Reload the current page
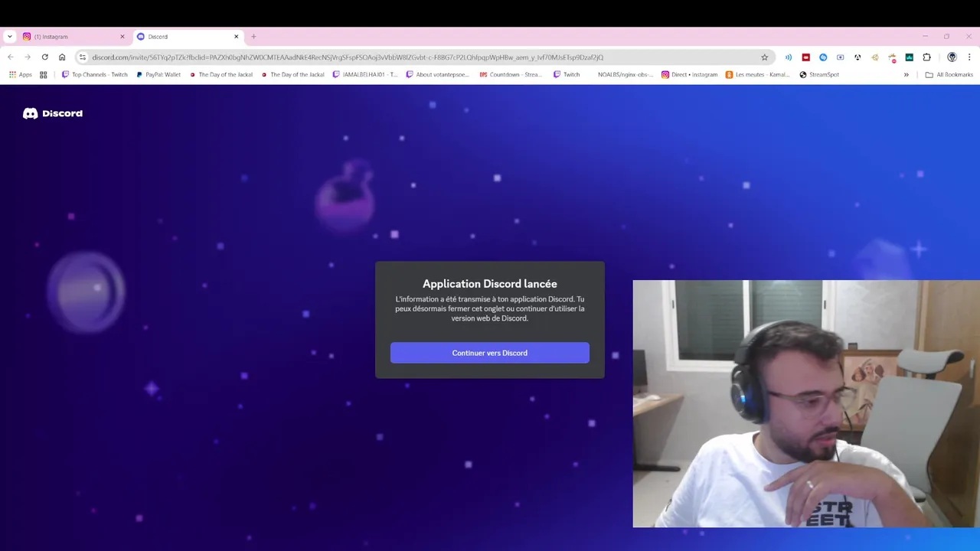 coord(45,57)
